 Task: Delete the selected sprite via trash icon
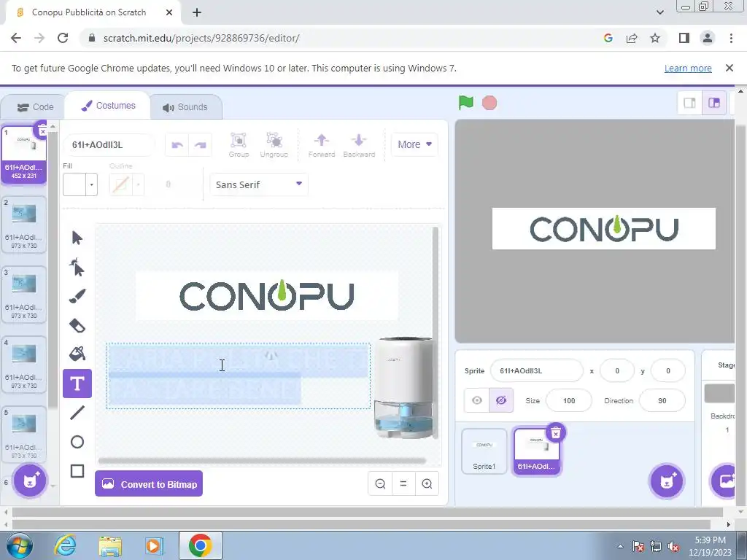click(x=555, y=433)
